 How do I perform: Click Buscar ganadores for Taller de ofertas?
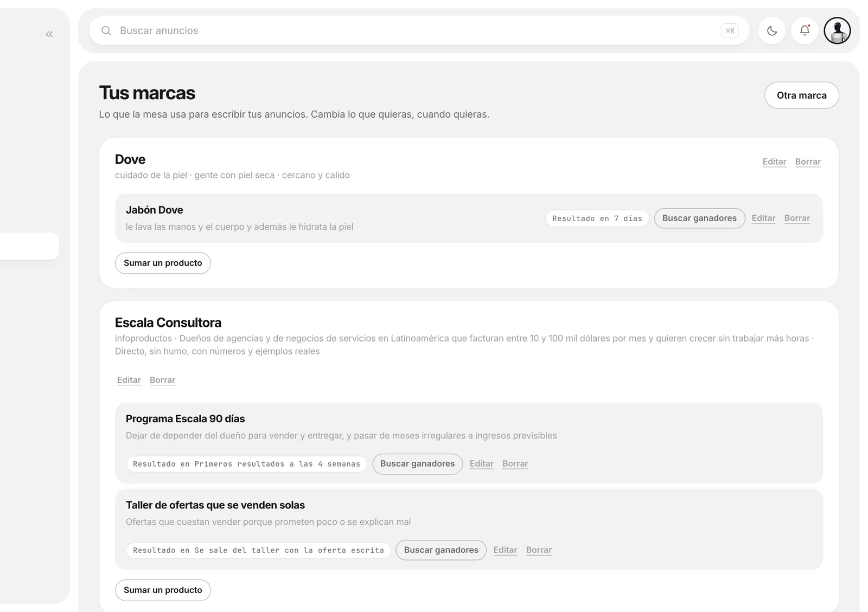click(441, 550)
